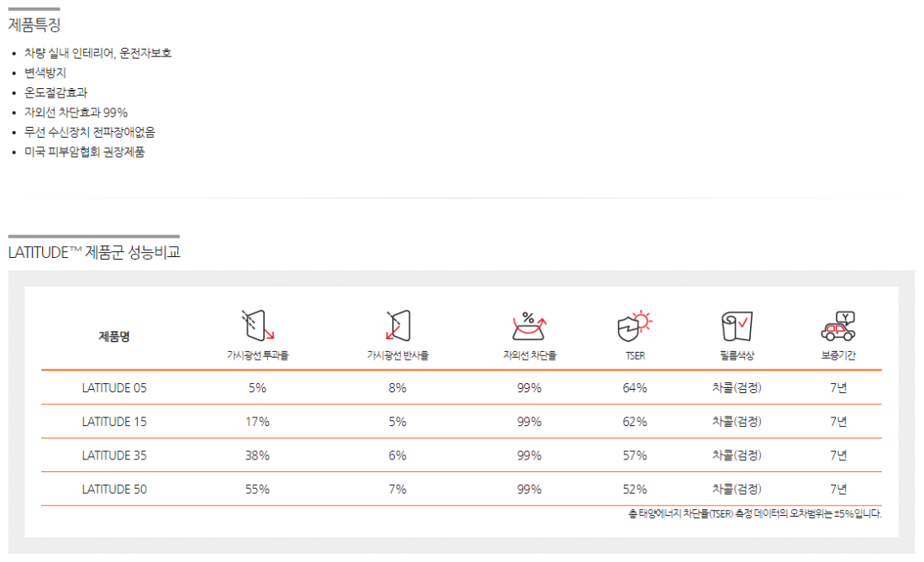Click the 보증기간 column label

tap(838, 355)
